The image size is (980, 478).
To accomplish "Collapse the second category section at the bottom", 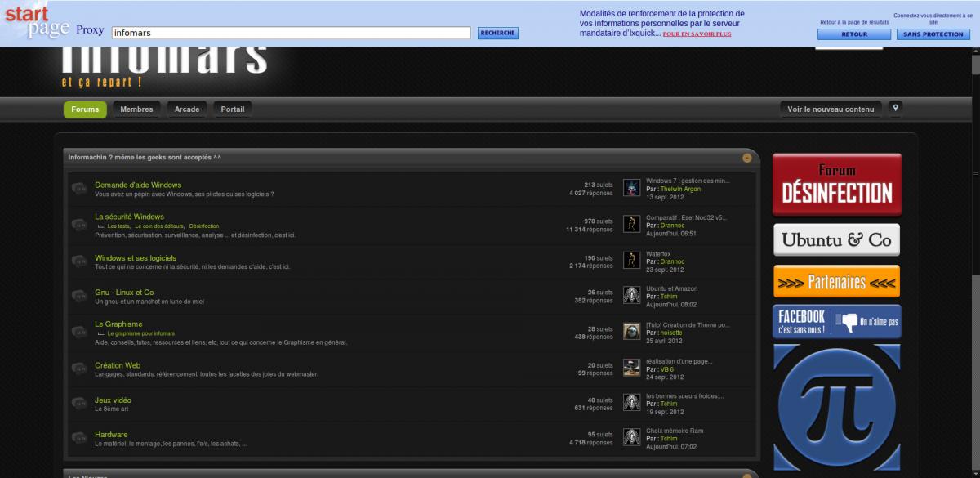I will click(746, 475).
